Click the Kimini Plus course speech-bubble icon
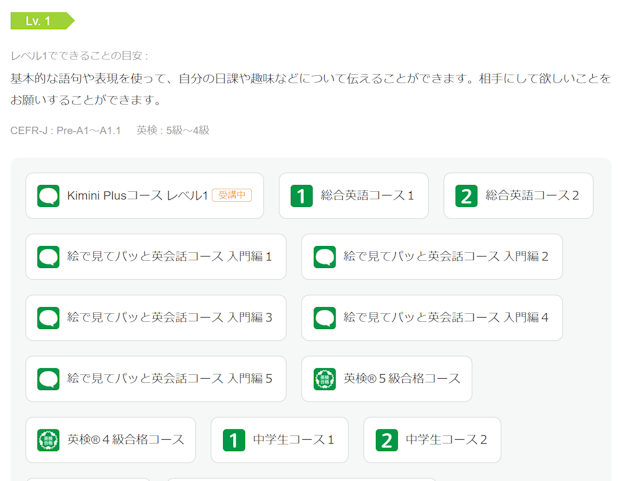This screenshot has height=481, width=640. click(48, 196)
